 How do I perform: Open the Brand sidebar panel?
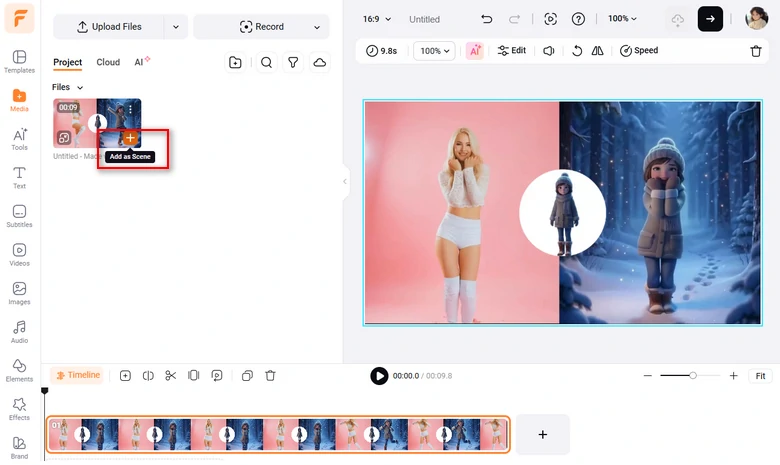pyautogui.click(x=19, y=448)
